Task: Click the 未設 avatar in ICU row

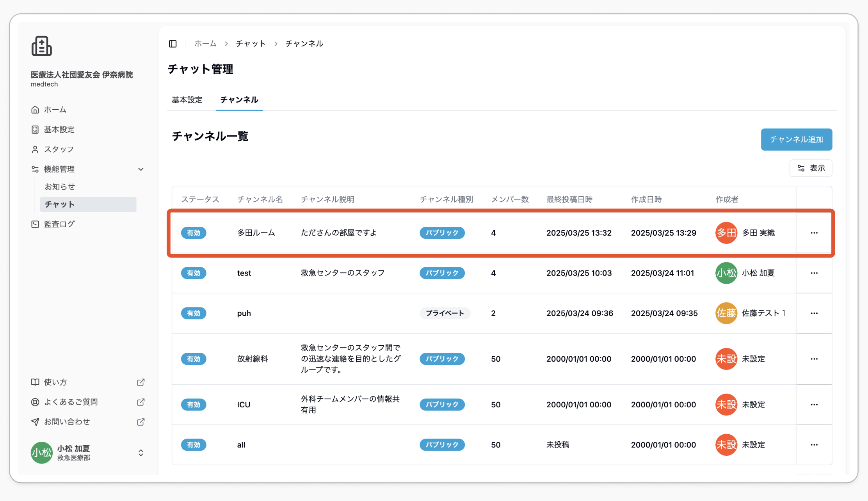Action: coord(726,405)
